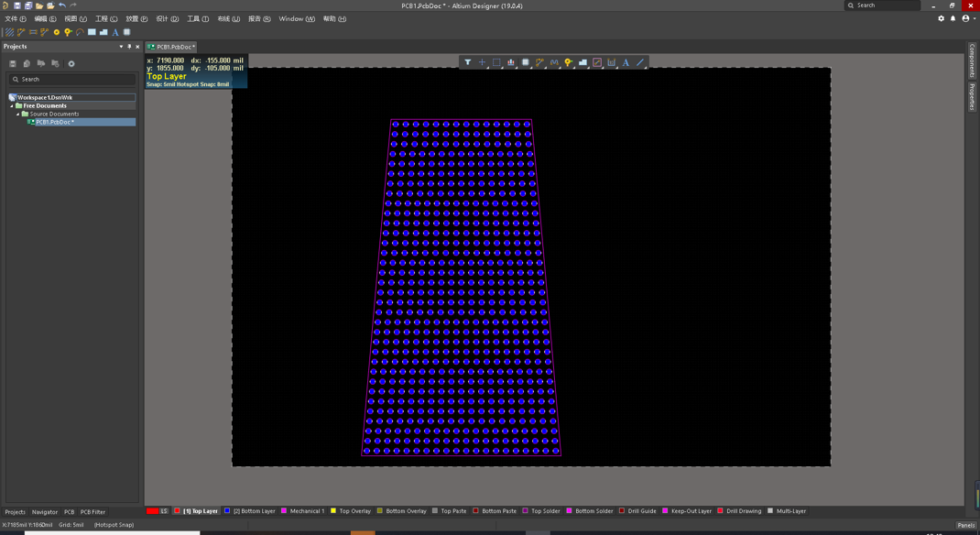980x535 pixels.
Task: Click the selection filter funnel icon
Action: click(467, 63)
